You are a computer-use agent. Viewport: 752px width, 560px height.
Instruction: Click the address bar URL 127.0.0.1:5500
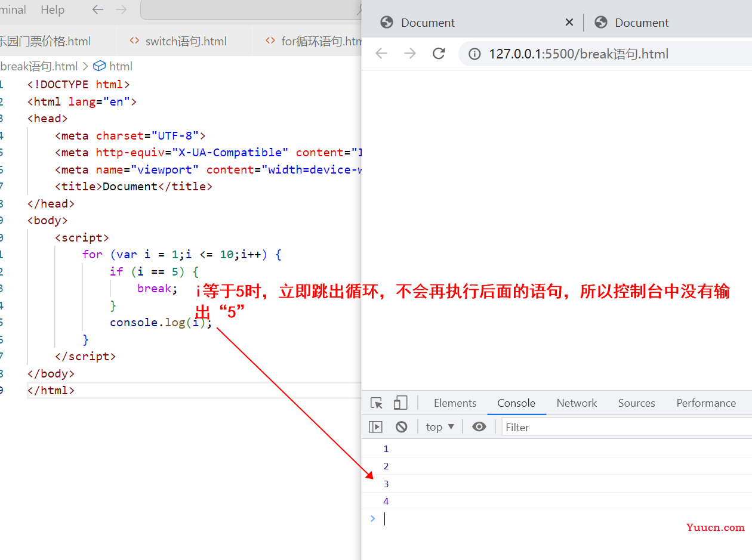[578, 54]
